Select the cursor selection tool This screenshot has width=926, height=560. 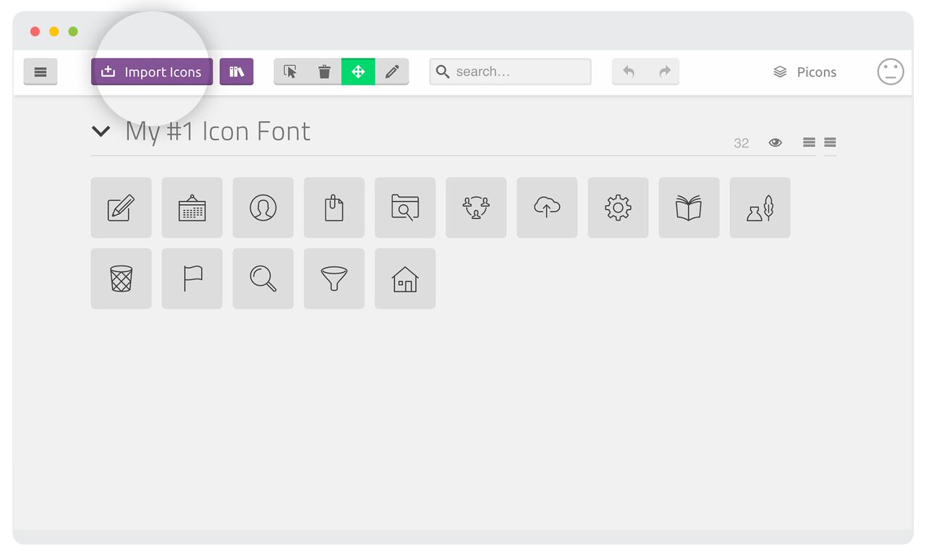(289, 72)
